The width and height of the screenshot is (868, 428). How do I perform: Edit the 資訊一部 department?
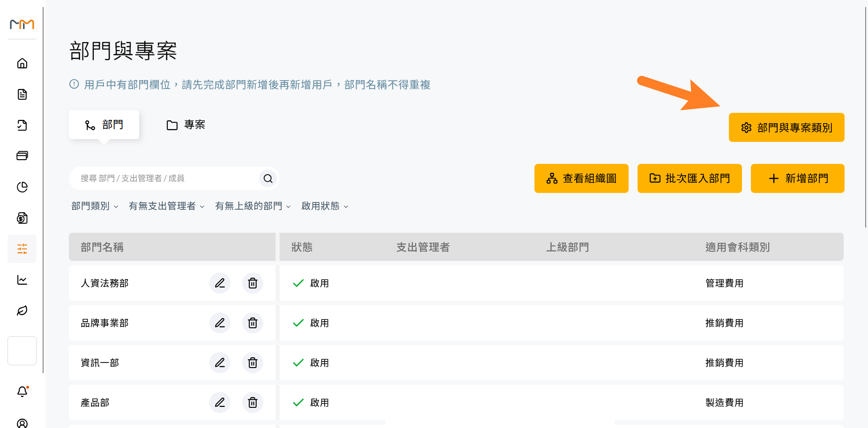(x=220, y=362)
